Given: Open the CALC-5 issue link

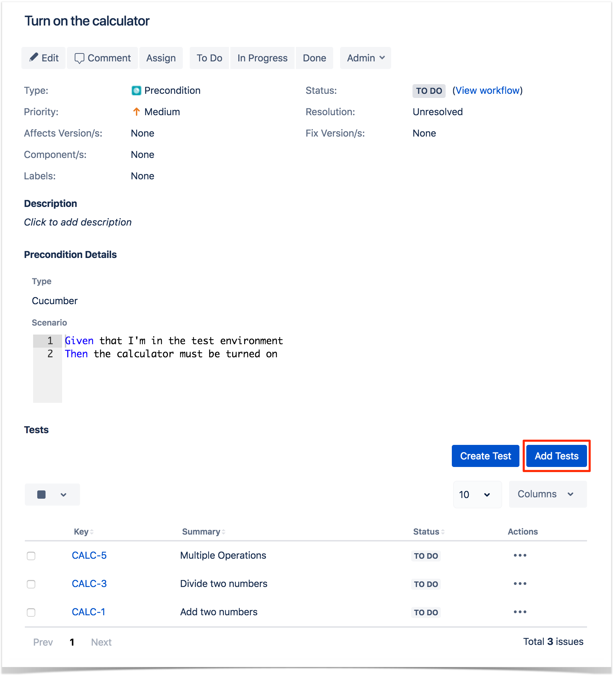Looking at the screenshot, I should click(x=89, y=555).
